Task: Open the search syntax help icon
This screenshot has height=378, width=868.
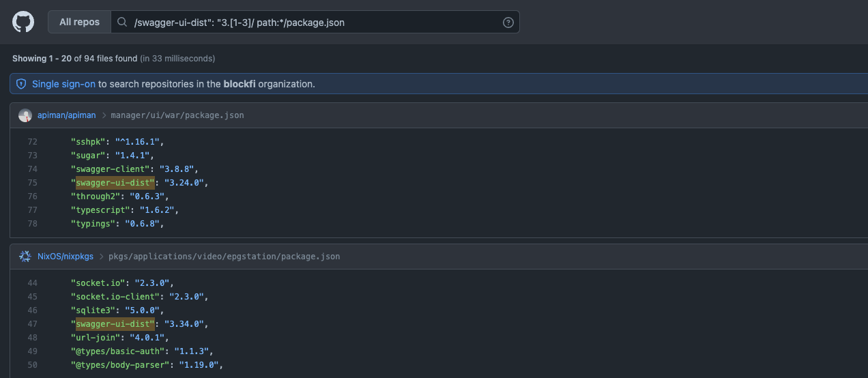Action: 508,23
